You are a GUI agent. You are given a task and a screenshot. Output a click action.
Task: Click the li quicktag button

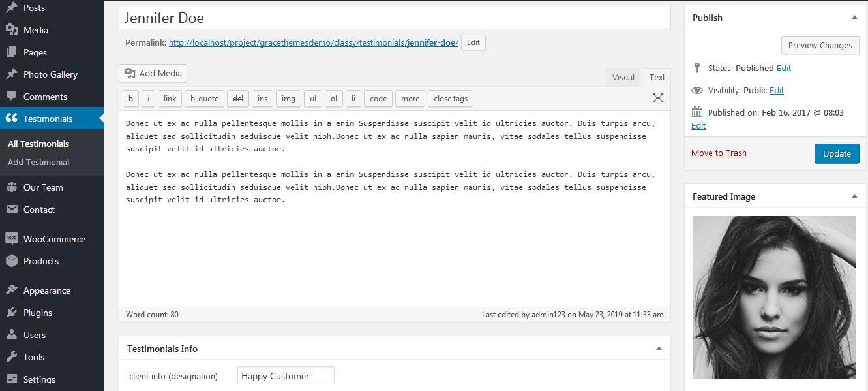[353, 99]
